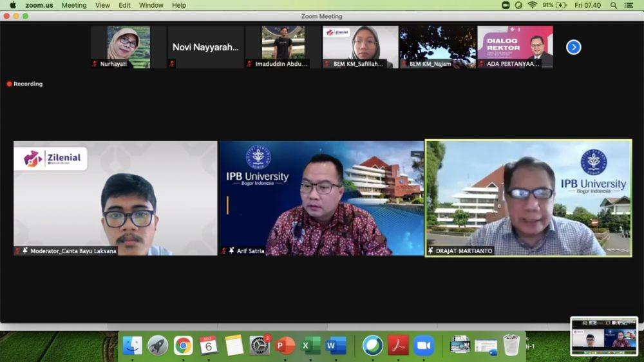Screen dimensions: 644x362
Task: Click BEM KM_Najam's muted microphone icon
Action: coord(404,64)
